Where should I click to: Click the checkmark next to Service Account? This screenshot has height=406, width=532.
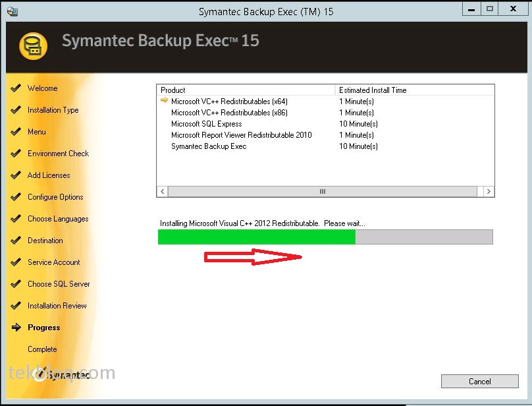click(x=16, y=262)
